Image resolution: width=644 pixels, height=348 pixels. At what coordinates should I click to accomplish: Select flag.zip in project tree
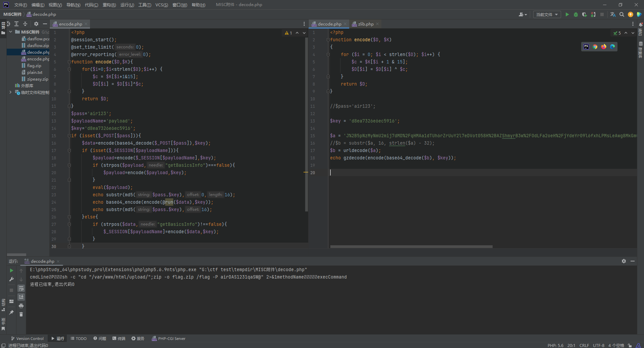pyautogui.click(x=34, y=66)
